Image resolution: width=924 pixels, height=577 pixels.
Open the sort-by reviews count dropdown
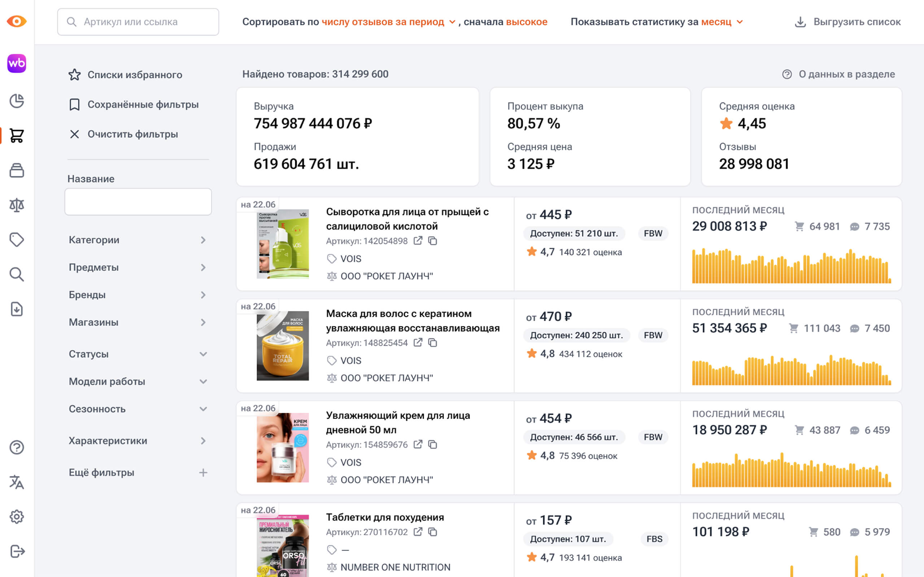tap(388, 22)
